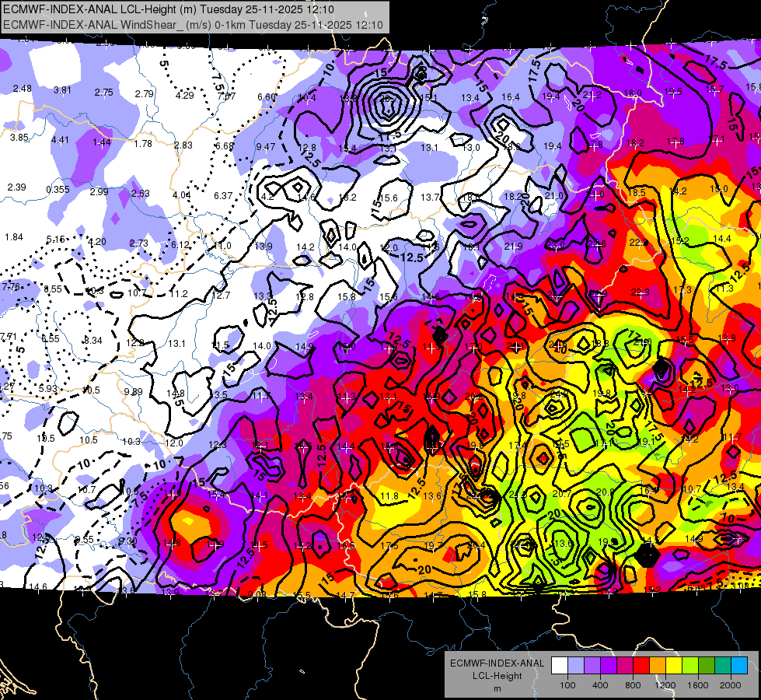Click the header line LCL-Height (m) Tuesday 25-11-2025
The image size is (761, 700).
coord(169,9)
